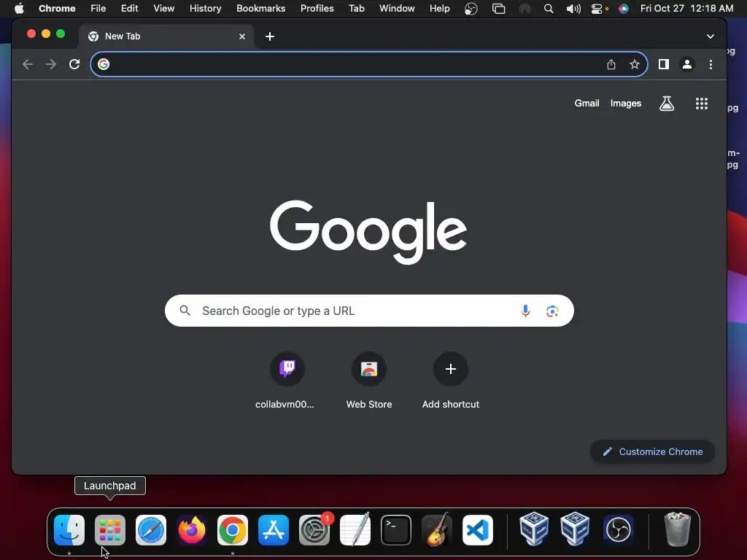This screenshot has height=560, width=747.
Task: Expand the tab search dropdown arrow
Action: click(710, 36)
